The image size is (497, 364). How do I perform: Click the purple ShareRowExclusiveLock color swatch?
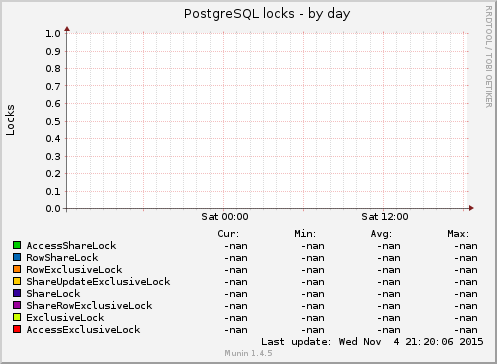point(17,305)
